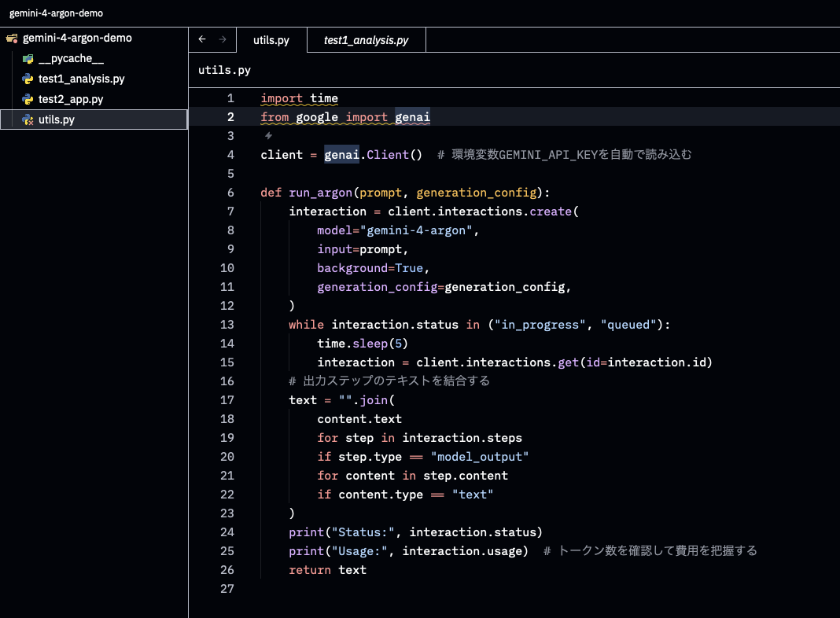
Task: Click the Python icon beside utils.py
Action: click(x=28, y=120)
